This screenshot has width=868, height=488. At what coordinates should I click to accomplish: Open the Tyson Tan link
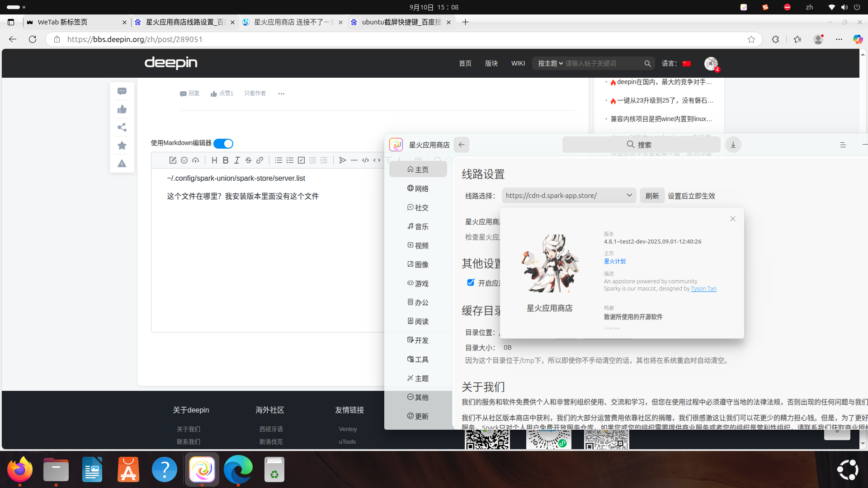click(703, 288)
